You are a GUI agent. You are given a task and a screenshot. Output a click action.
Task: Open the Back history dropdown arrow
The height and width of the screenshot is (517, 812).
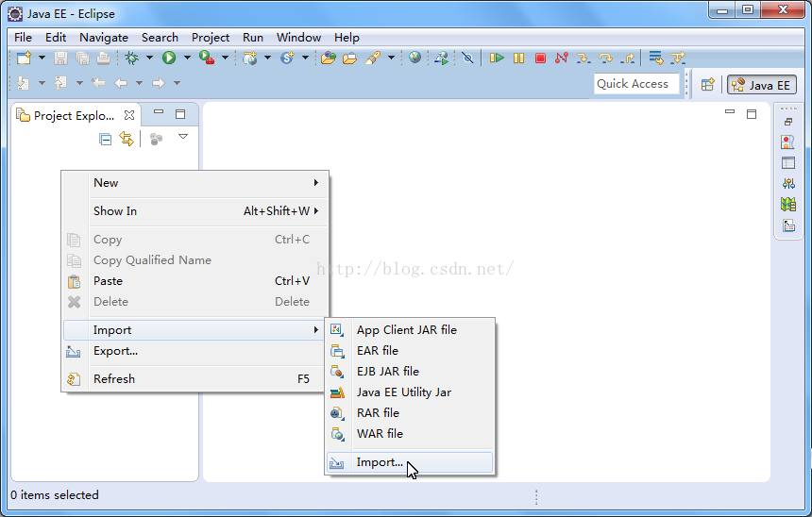click(x=140, y=83)
